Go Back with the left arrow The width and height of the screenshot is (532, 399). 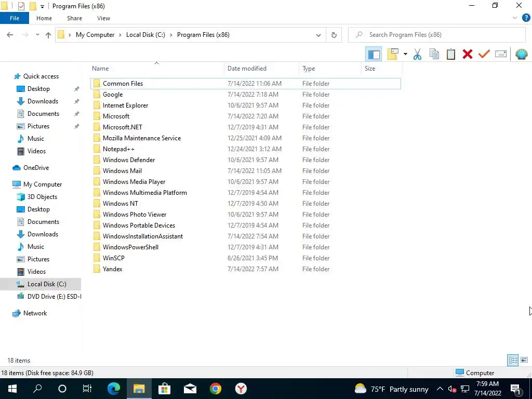coord(10,35)
